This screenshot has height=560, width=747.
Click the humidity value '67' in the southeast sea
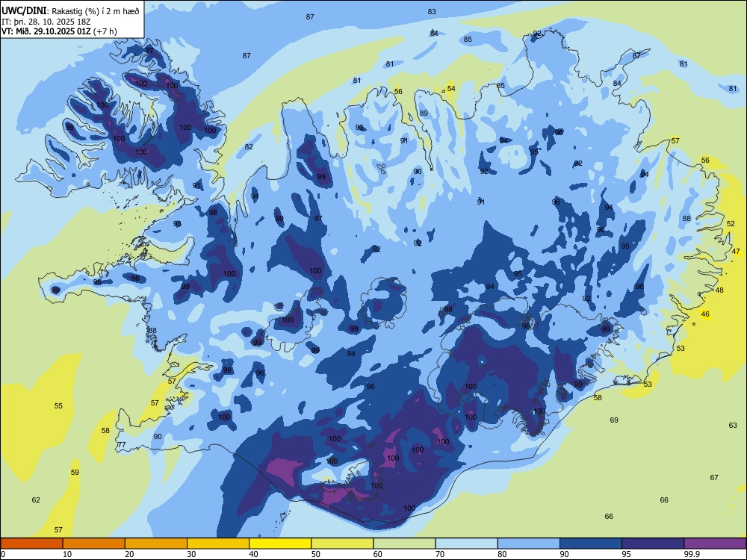714,478
